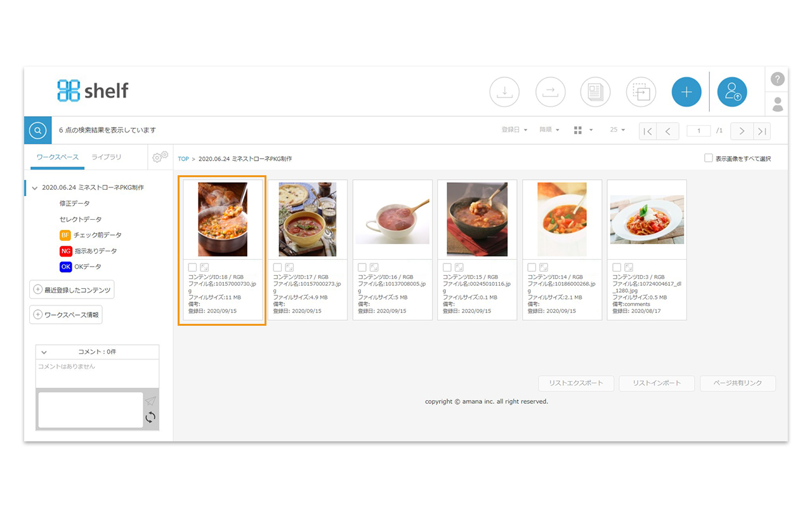The width and height of the screenshot is (812, 508).
Task: Select 指示ありデータ folder
Action: tap(88, 251)
